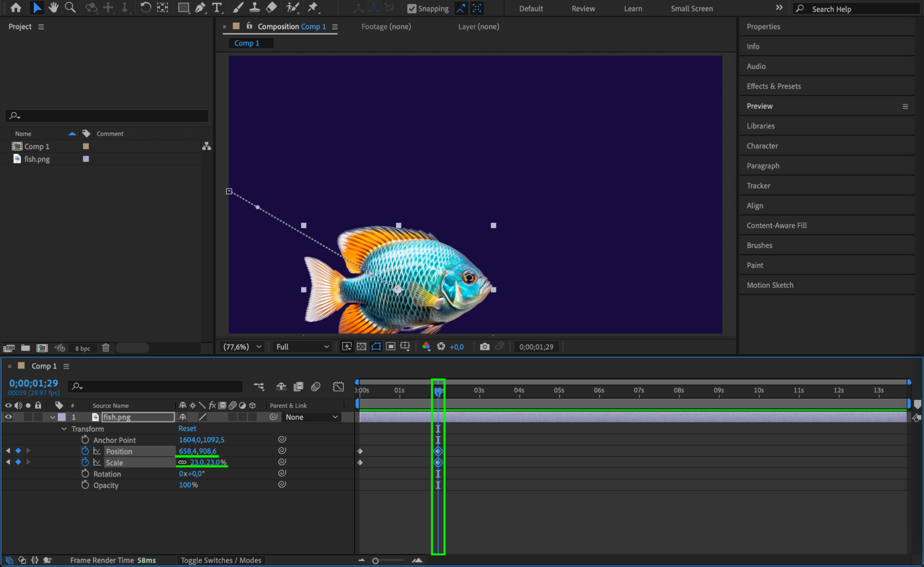Select the Zoom tool in toolbar

coord(70,7)
